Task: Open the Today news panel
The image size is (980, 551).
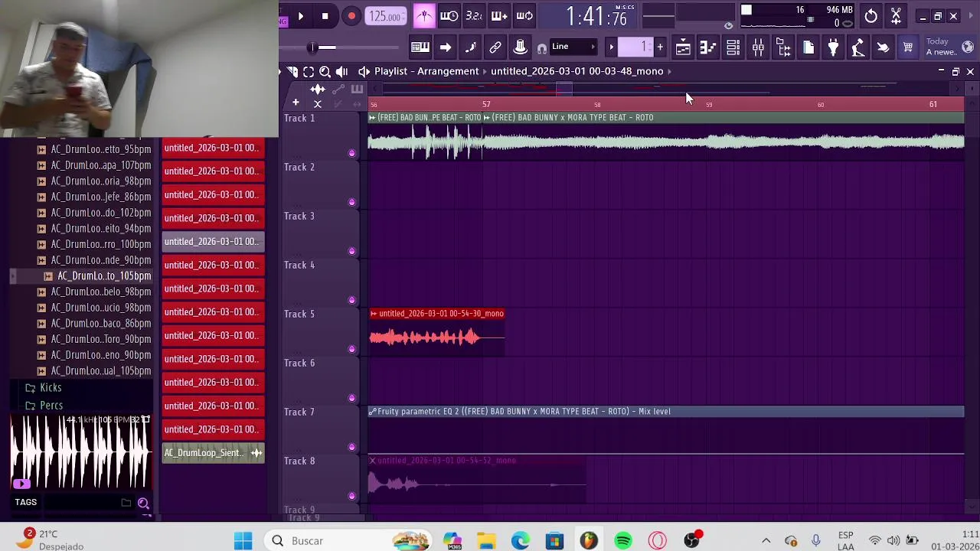Action: pyautogui.click(x=940, y=47)
